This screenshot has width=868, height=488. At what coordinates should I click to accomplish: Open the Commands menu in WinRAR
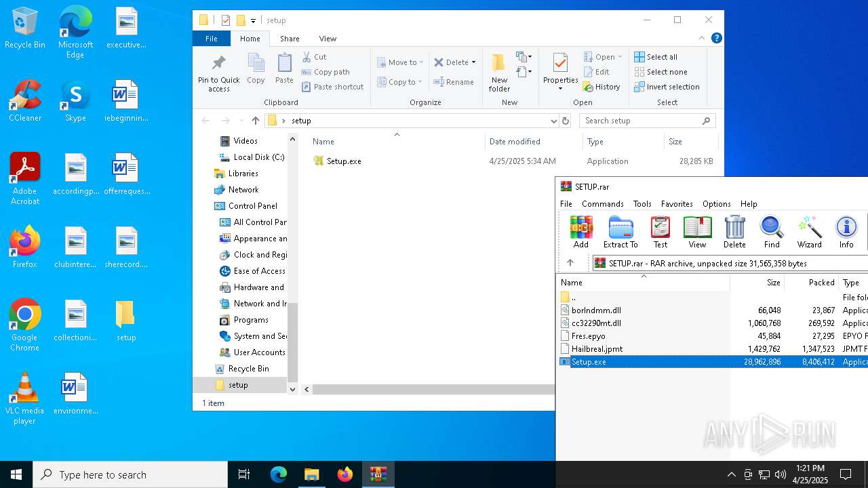pyautogui.click(x=602, y=203)
